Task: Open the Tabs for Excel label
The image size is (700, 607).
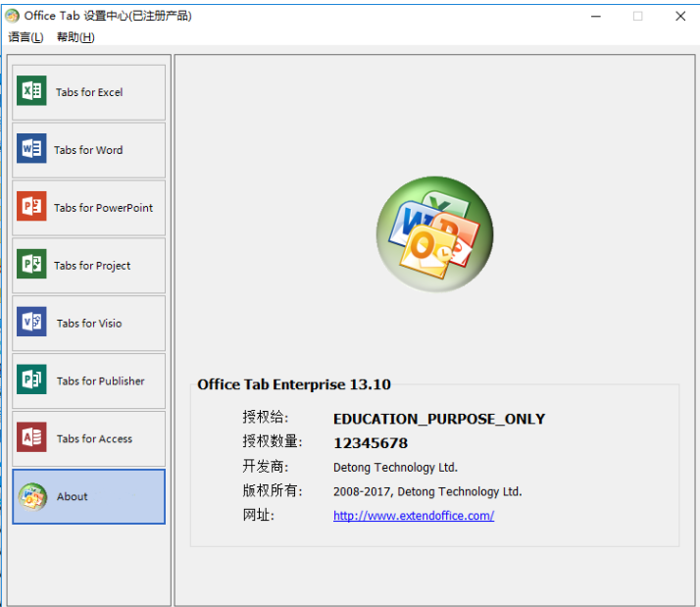Action: pos(89,92)
